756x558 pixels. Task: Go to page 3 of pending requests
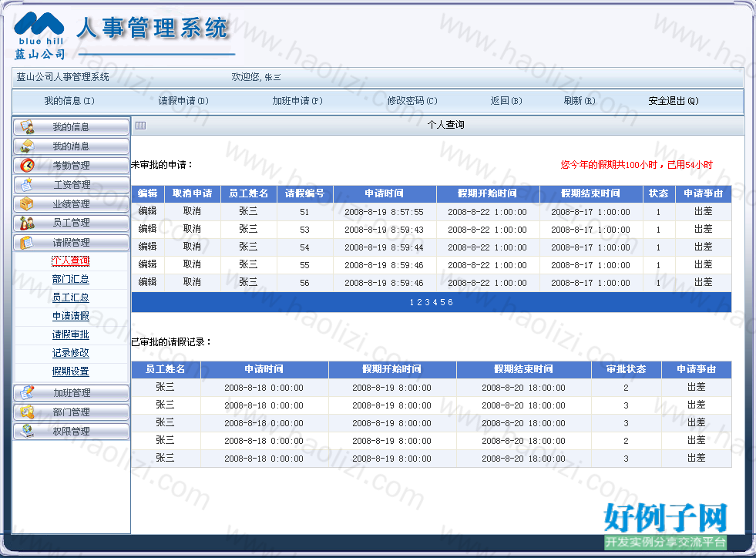pyautogui.click(x=427, y=302)
